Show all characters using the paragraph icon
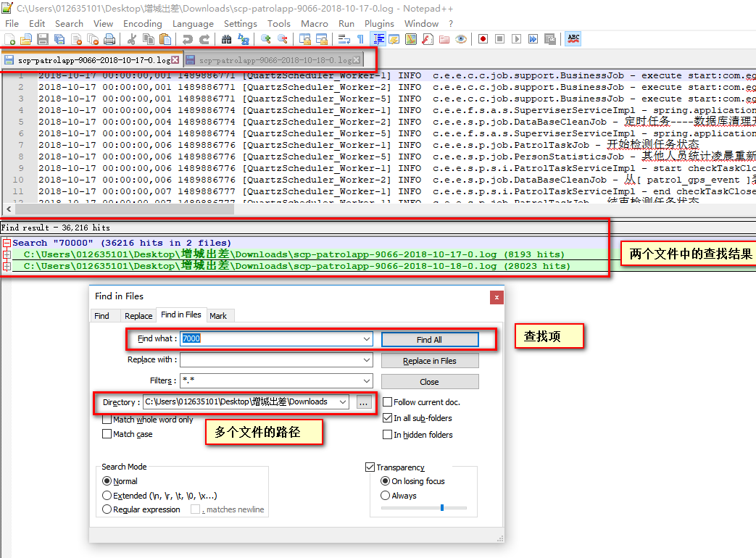 click(x=360, y=39)
